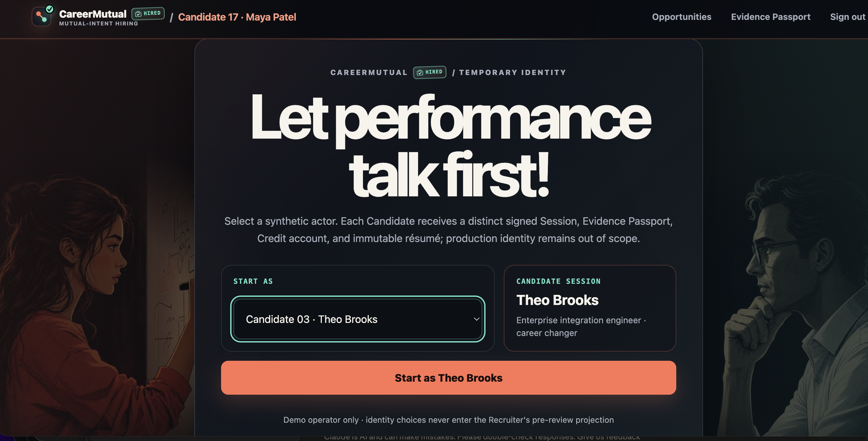868x441 pixels.
Task: Click the CareerMutual brand name
Action: [93, 14]
